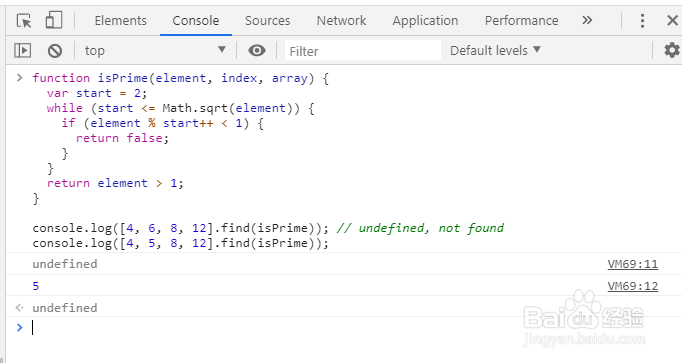Click the first logged undefined output
The width and height of the screenshot is (682, 363).
pyautogui.click(x=65, y=264)
